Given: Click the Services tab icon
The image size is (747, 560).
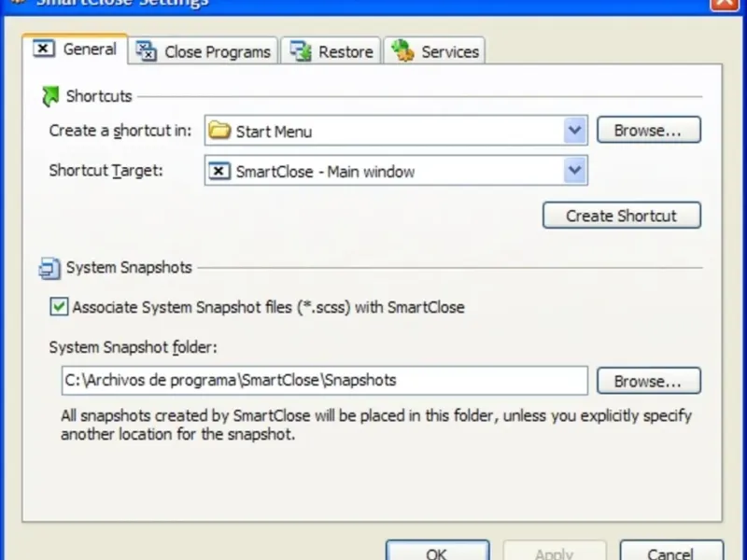Looking at the screenshot, I should pos(403,50).
